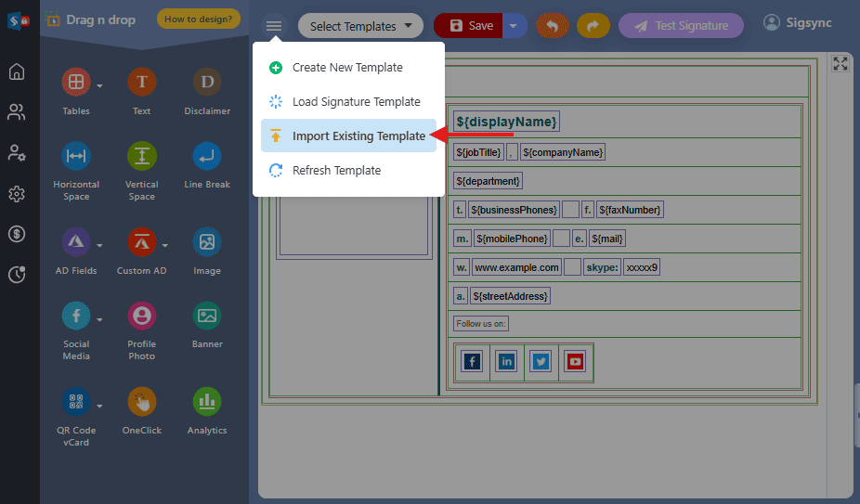Select the skype: label field
Viewport: 860px width, 504px height.
pyautogui.click(x=602, y=267)
